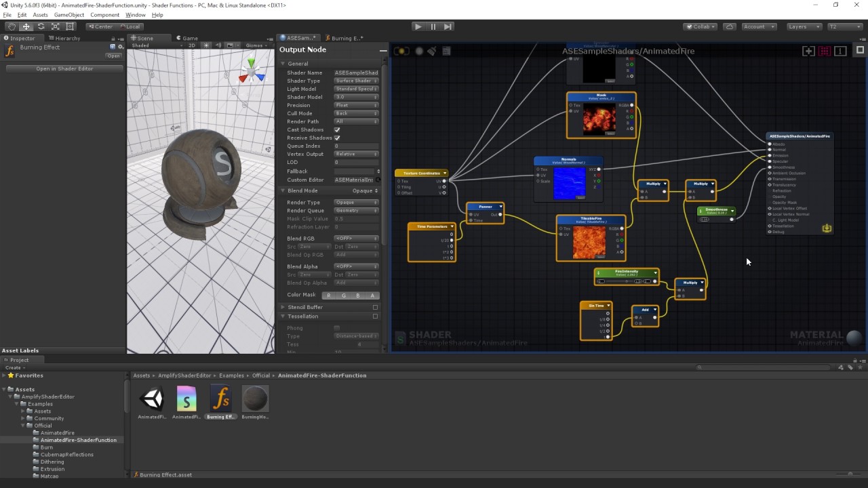
Task: Toggle Local coordinate space button
Action: [130, 26]
